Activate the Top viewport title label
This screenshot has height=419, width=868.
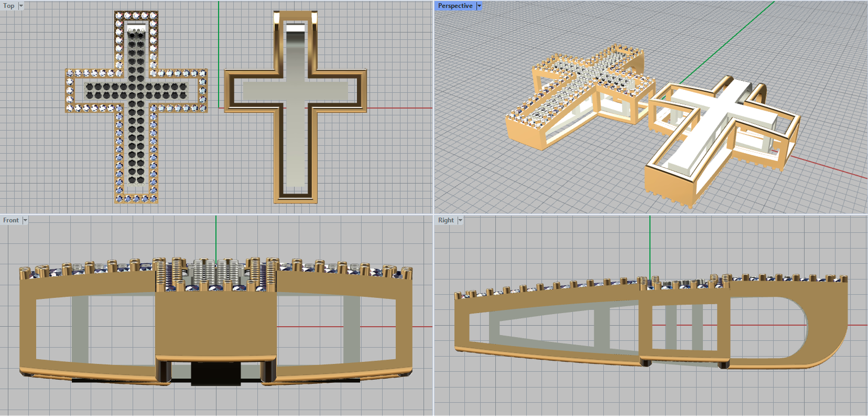point(9,6)
